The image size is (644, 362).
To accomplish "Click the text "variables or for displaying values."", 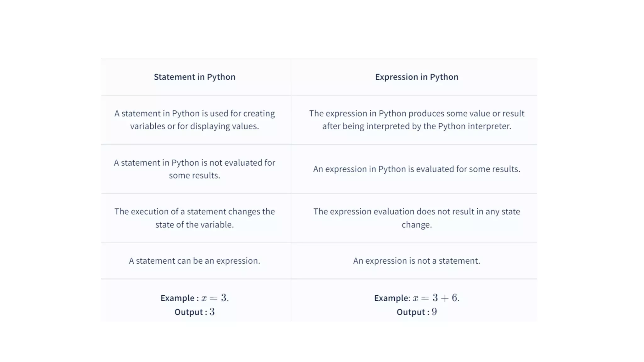I will click(x=194, y=126).
